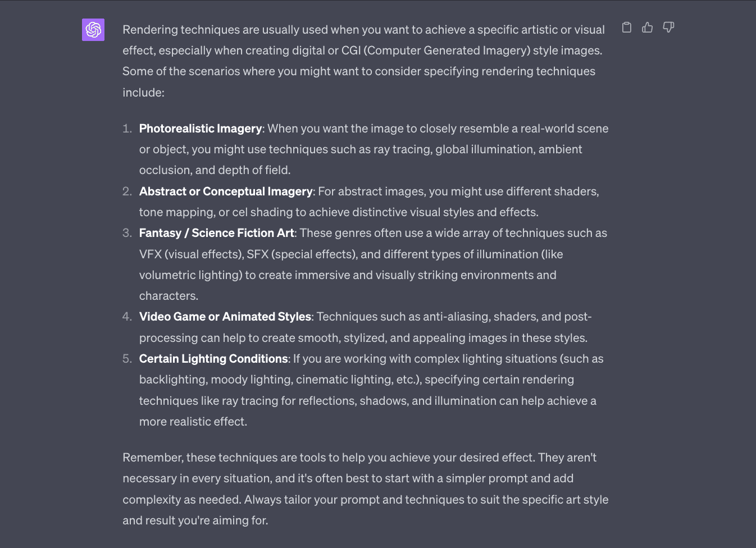Copy the response to clipboard
The image size is (756, 548).
tap(627, 28)
